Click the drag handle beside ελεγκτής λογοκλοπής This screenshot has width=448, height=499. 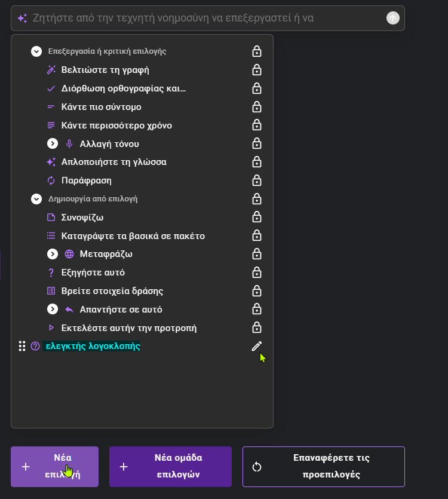22,346
